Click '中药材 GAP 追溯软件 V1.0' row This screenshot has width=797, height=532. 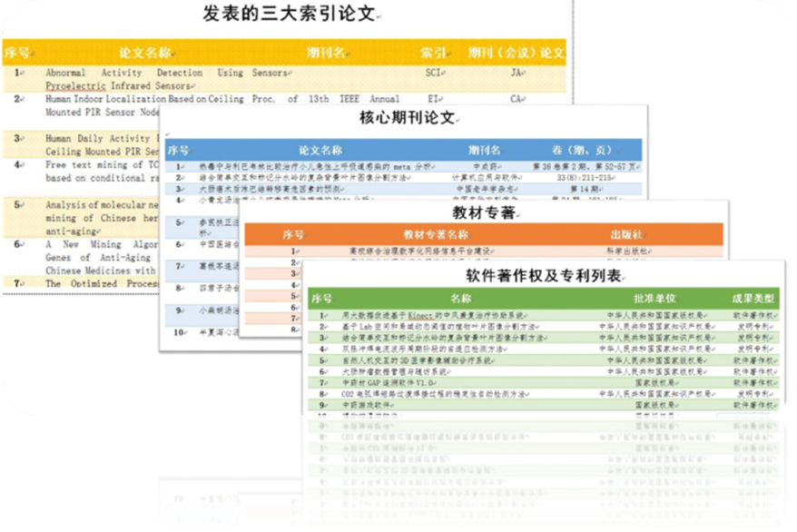click(544, 382)
